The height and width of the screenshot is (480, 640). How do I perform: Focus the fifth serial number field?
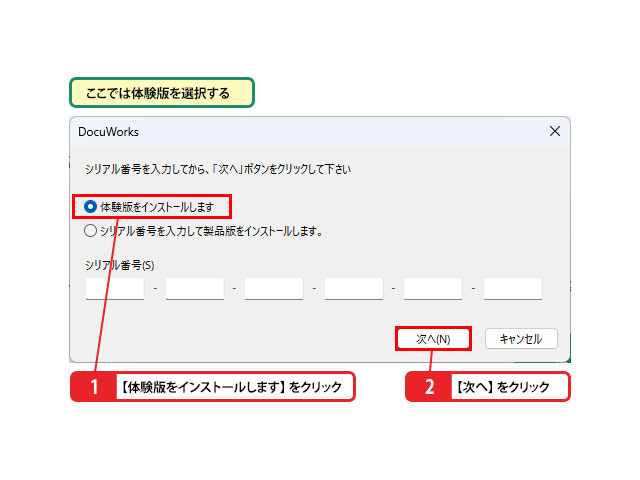(433, 289)
